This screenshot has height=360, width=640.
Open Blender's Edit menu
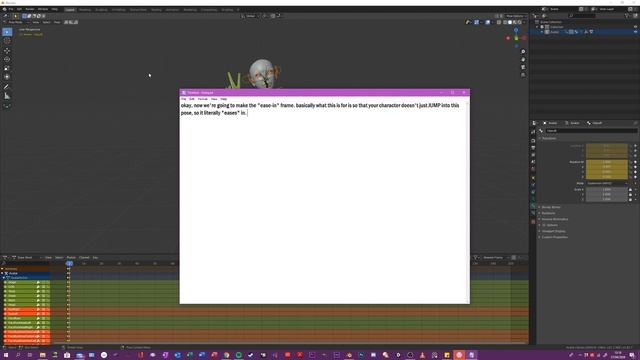coord(19,9)
